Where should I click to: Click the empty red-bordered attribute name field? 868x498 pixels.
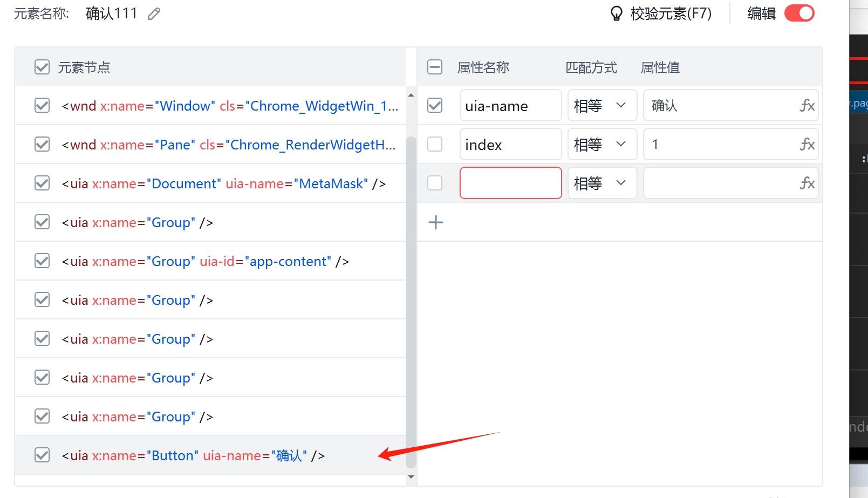click(x=511, y=183)
